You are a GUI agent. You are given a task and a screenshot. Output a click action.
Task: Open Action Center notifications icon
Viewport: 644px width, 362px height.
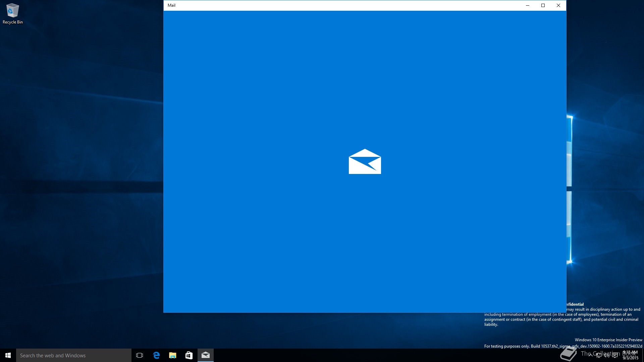click(x=615, y=355)
